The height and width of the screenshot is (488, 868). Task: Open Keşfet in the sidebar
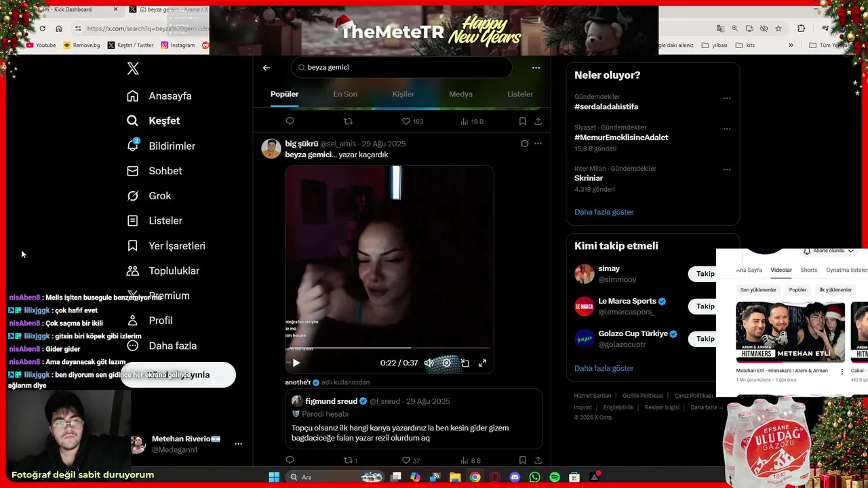153,121
